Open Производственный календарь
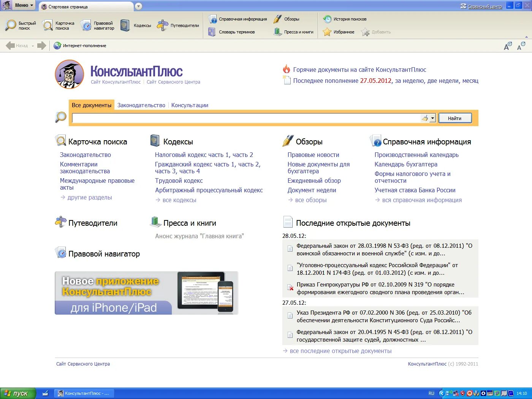Screen dimensions: 532x399 416,155
